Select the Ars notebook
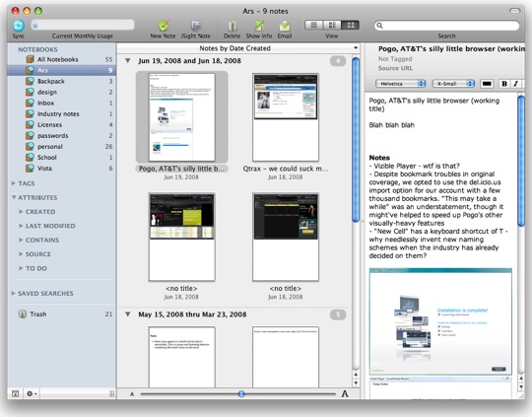The image size is (532, 417). [61, 70]
